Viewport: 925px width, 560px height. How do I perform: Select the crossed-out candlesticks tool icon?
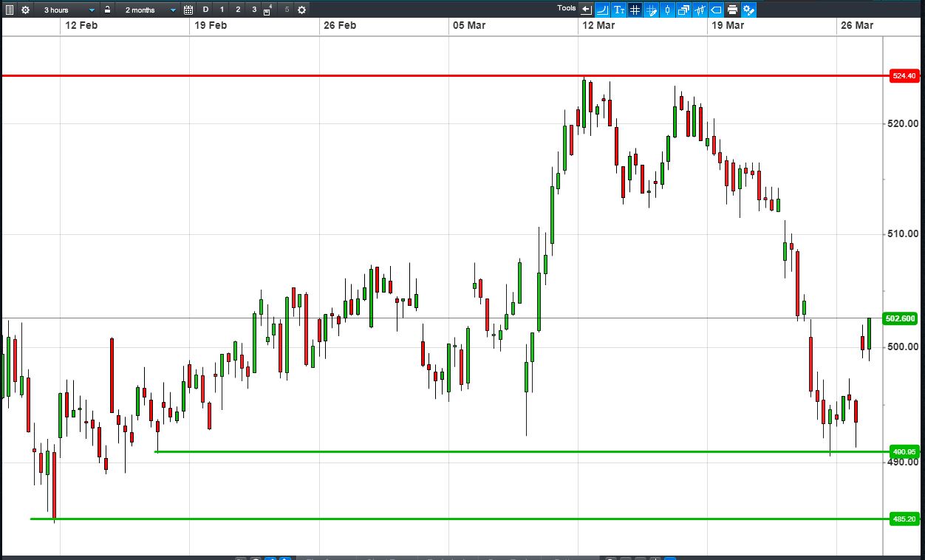coord(700,10)
